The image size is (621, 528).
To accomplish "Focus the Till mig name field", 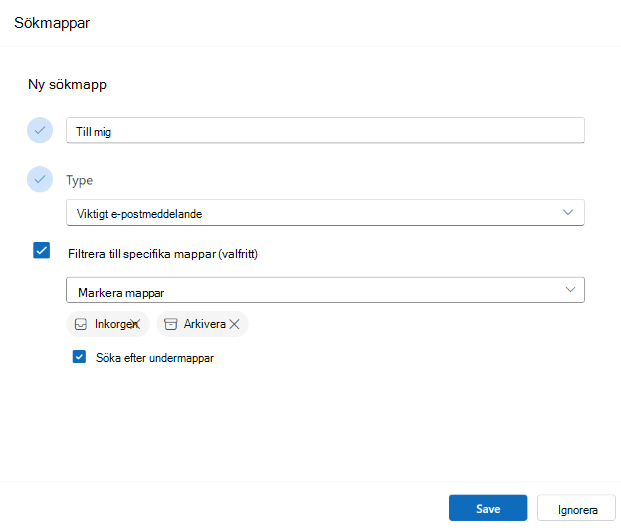I will (325, 130).
